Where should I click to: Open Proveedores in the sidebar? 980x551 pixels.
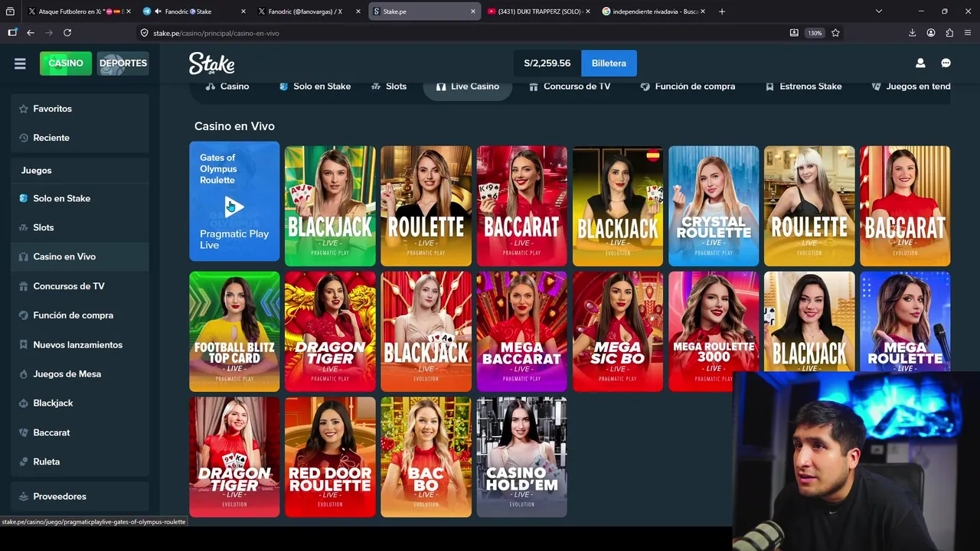tap(80, 497)
